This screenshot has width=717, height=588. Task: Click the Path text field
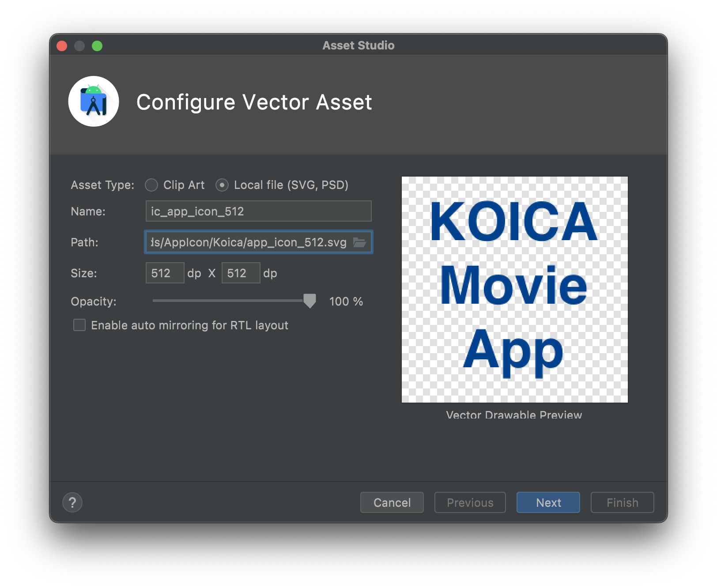coord(258,242)
